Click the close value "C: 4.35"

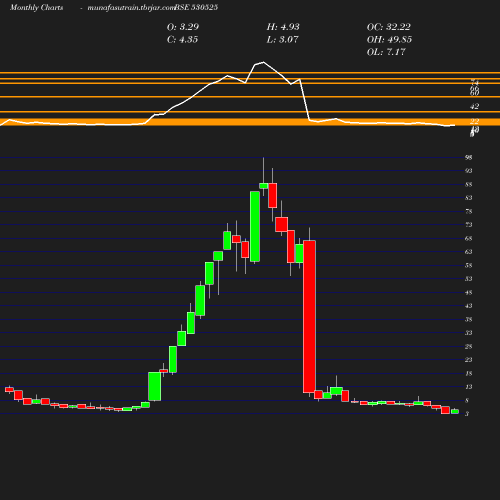pyautogui.click(x=182, y=39)
